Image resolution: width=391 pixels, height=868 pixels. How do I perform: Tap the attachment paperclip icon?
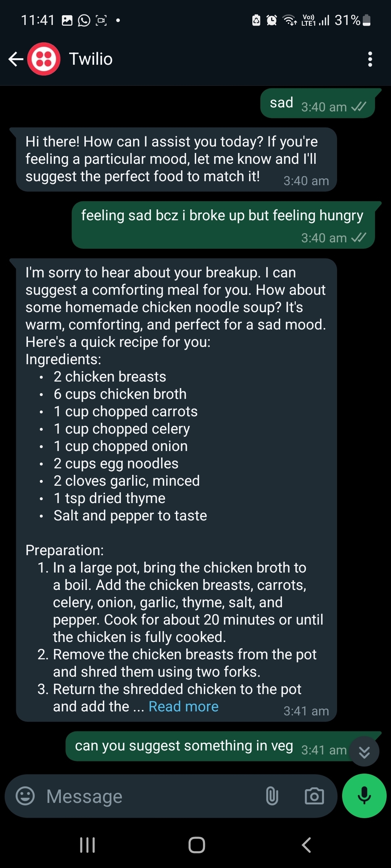(272, 796)
